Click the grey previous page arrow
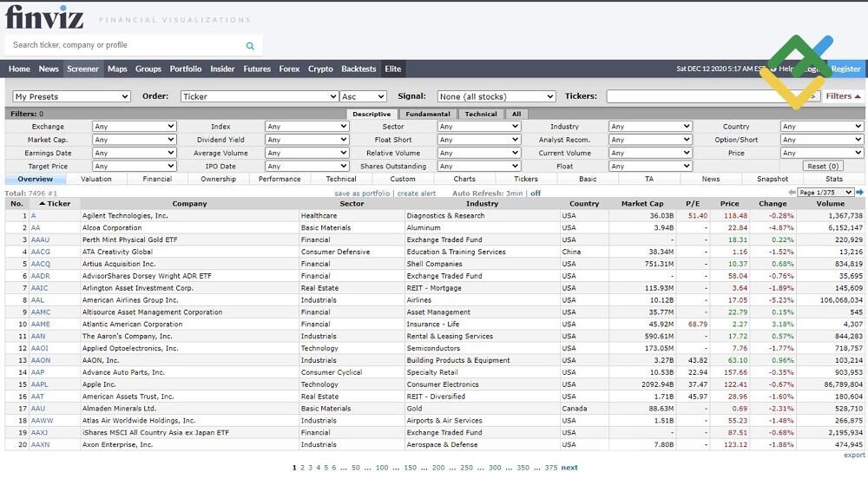Image resolution: width=868 pixels, height=479 pixels. point(791,192)
